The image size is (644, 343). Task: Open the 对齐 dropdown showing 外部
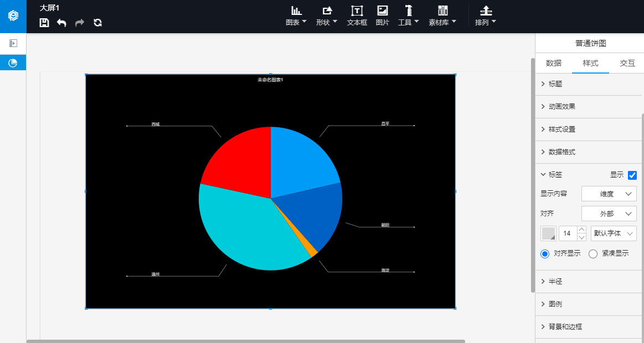click(609, 214)
